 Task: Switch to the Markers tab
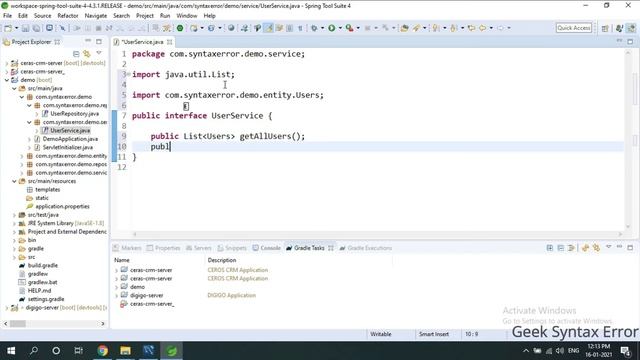pos(127,248)
